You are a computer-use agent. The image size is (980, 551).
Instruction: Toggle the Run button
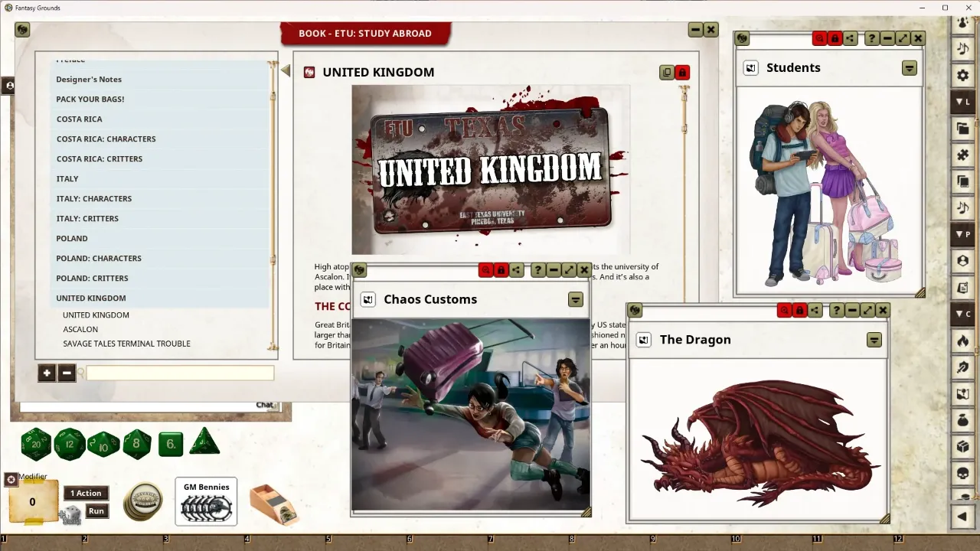pyautogui.click(x=96, y=511)
